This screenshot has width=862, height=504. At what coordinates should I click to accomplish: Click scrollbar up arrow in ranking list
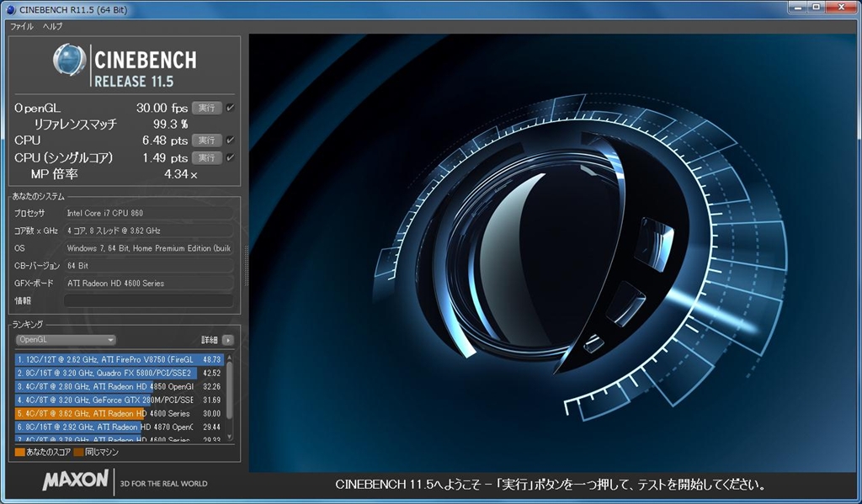pyautogui.click(x=229, y=357)
